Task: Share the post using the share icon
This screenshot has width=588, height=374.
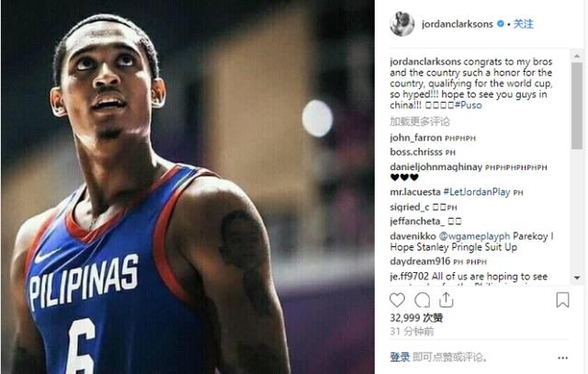Action: [x=447, y=300]
